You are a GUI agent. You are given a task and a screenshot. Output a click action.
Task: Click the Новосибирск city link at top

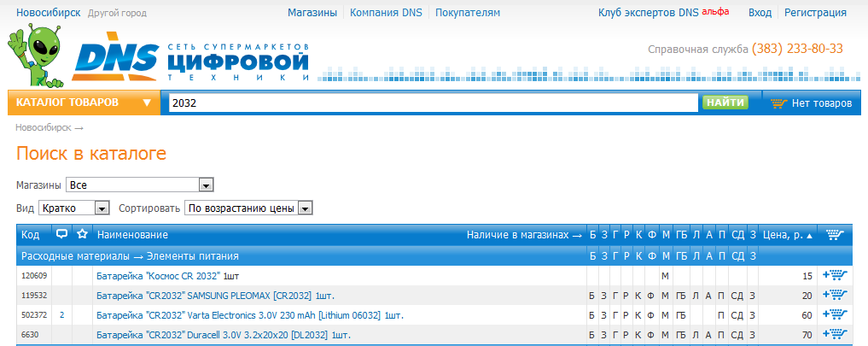click(x=48, y=12)
